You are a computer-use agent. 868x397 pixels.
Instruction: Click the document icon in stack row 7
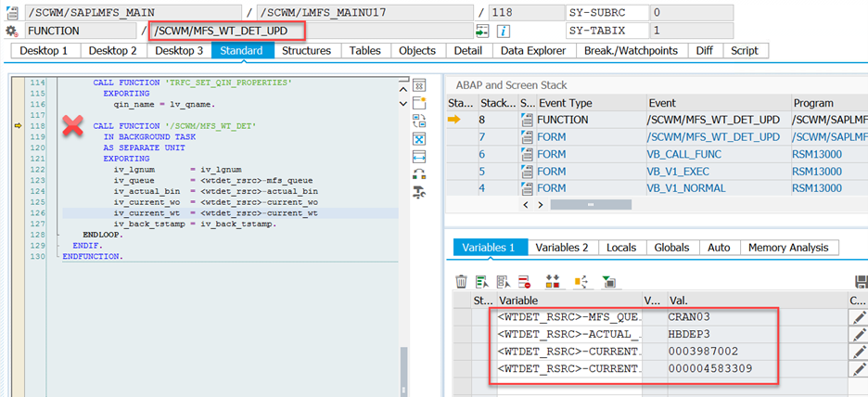pos(525,136)
